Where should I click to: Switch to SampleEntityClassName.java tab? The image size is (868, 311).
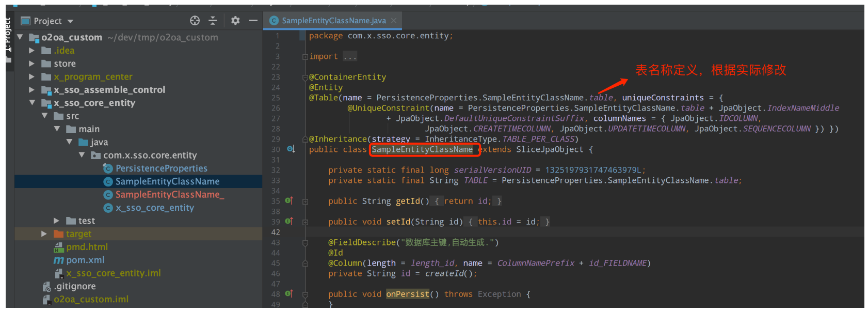click(x=333, y=21)
